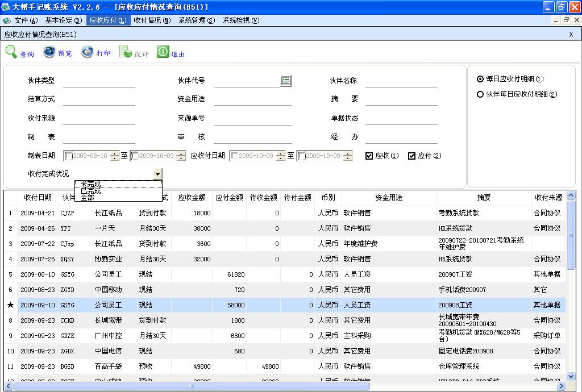Select the 中国移动 partner cell
Screen dimensions: 582x392
click(115, 290)
